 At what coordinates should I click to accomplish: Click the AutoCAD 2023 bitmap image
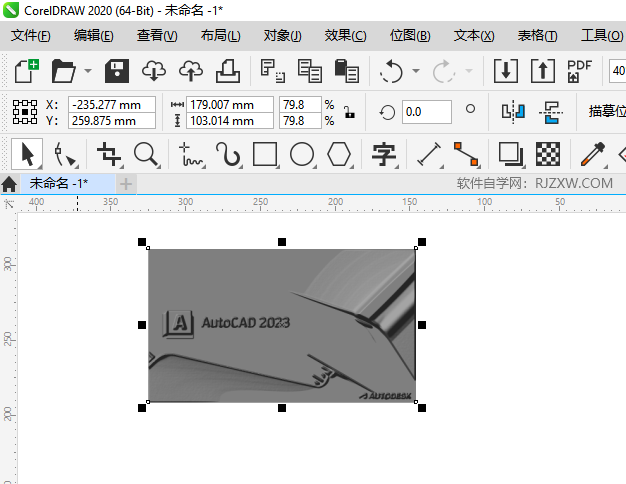tap(282, 325)
